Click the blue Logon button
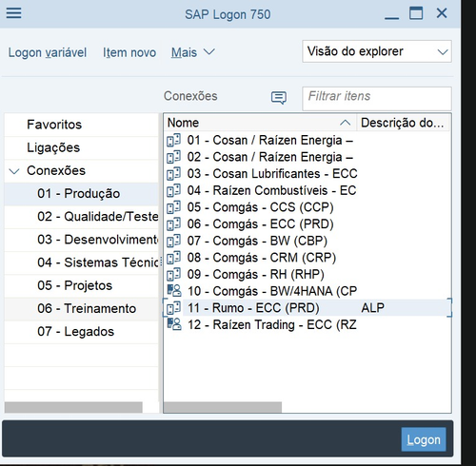 [x=424, y=439]
